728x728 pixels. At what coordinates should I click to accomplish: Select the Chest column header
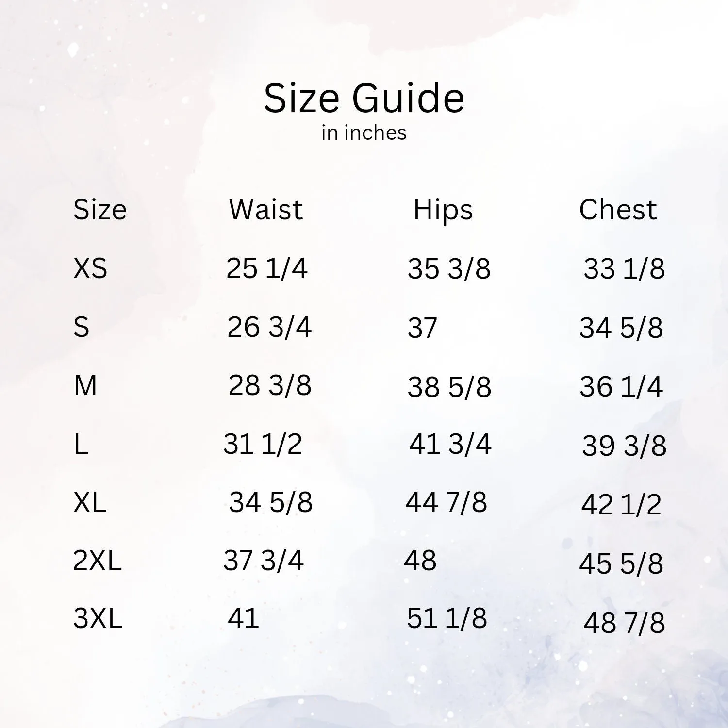pos(618,210)
